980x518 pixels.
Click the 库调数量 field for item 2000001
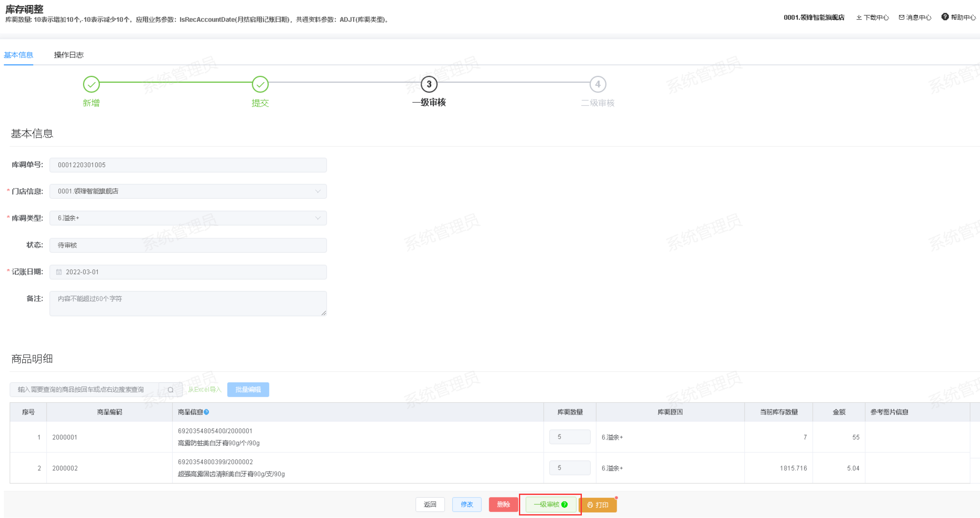(x=570, y=437)
